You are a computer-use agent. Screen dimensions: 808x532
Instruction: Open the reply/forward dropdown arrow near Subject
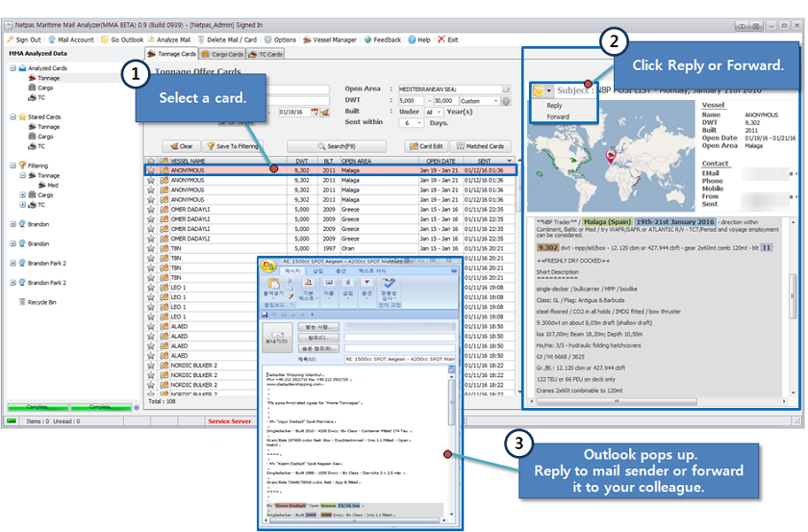tap(549, 90)
